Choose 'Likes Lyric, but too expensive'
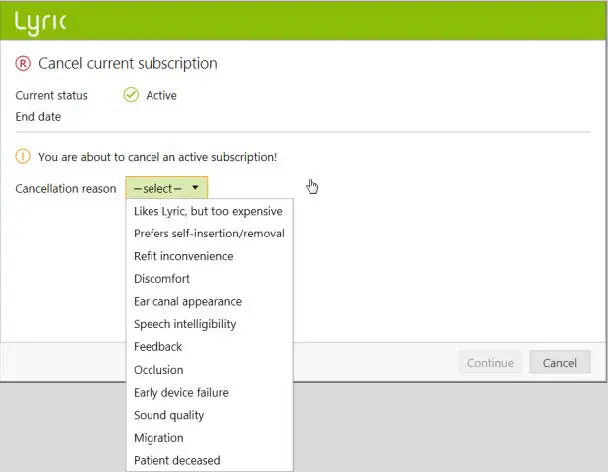This screenshot has width=608, height=472. pos(209,211)
